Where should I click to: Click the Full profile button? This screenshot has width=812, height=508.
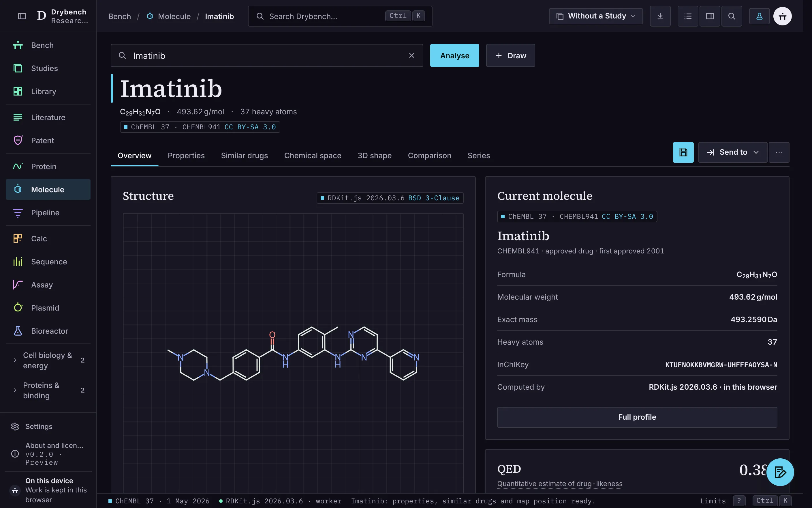[x=637, y=417]
